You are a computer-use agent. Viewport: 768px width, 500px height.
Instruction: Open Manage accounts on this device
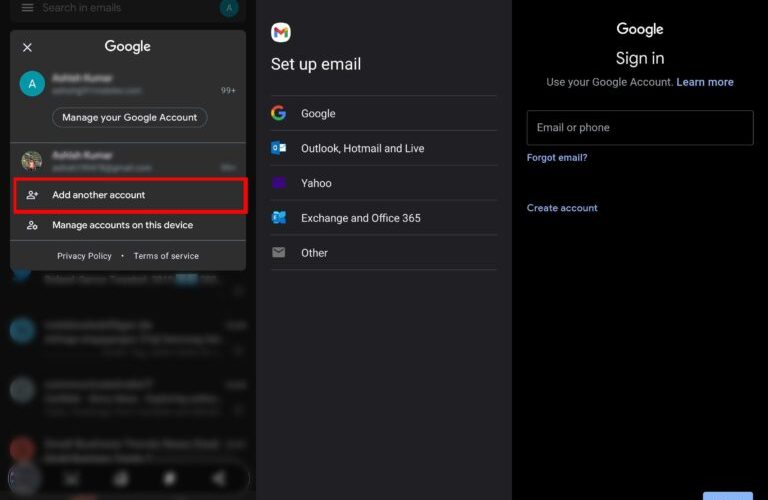pyautogui.click(x=122, y=225)
